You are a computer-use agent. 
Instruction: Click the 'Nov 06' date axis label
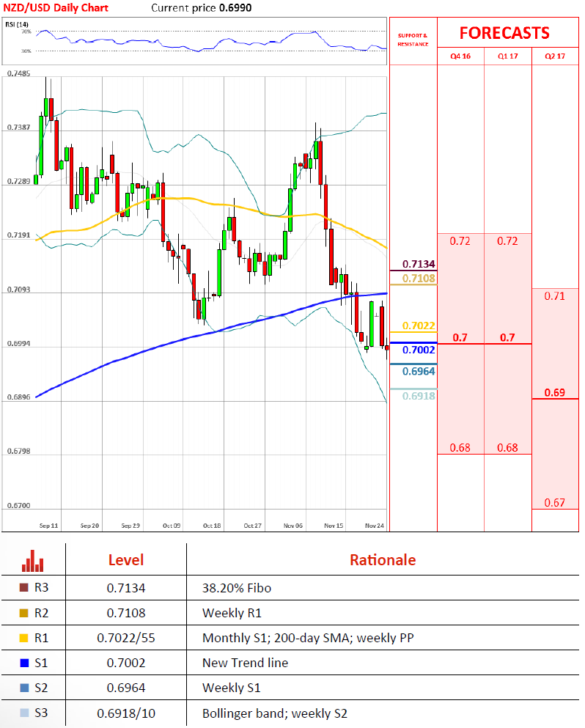click(293, 526)
